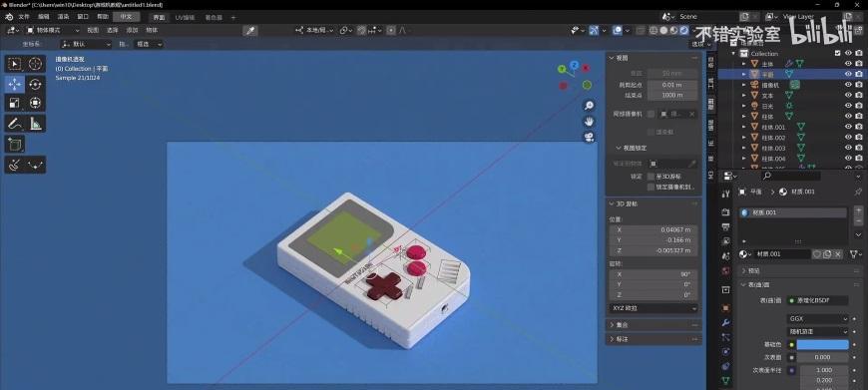The image size is (868, 390).
Task: Open the 物体模式 mode dropdown
Action: [53, 31]
